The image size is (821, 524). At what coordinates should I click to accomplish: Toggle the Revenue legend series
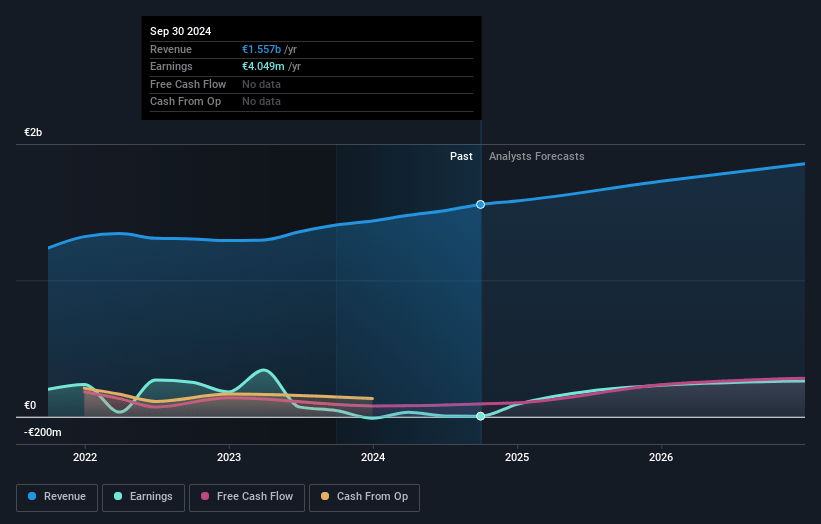point(57,497)
